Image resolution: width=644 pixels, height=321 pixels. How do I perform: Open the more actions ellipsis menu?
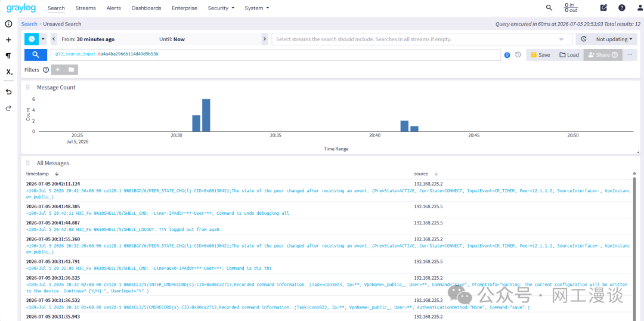pyautogui.click(x=630, y=55)
